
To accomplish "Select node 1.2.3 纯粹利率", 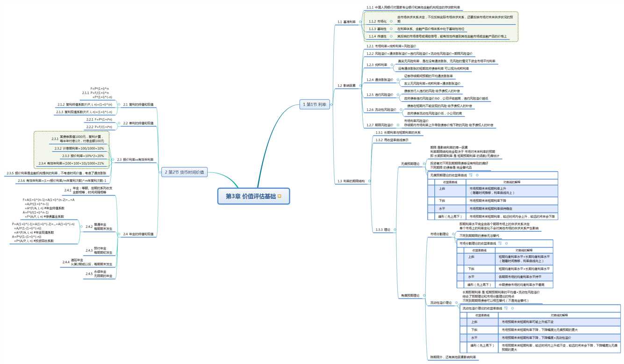I will pos(377,64).
